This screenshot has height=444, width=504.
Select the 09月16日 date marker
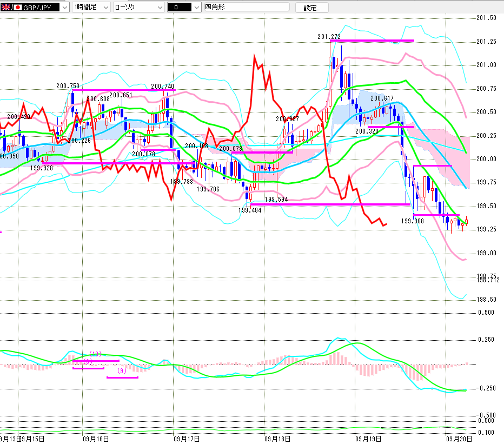pyautogui.click(x=96, y=438)
